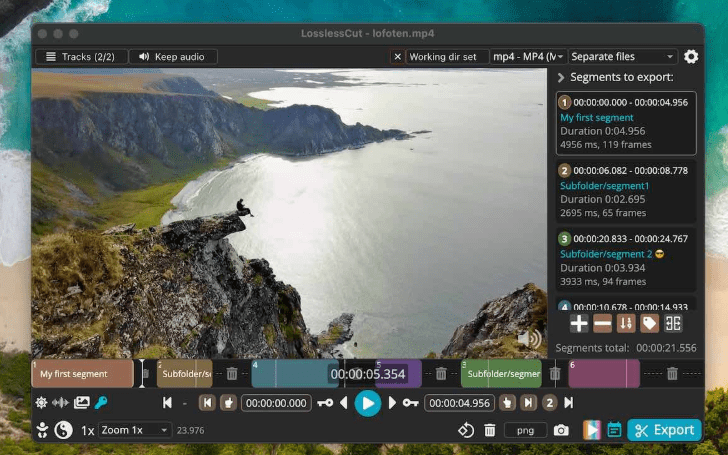
Task: Jump to the end of the video
Action: point(569,403)
